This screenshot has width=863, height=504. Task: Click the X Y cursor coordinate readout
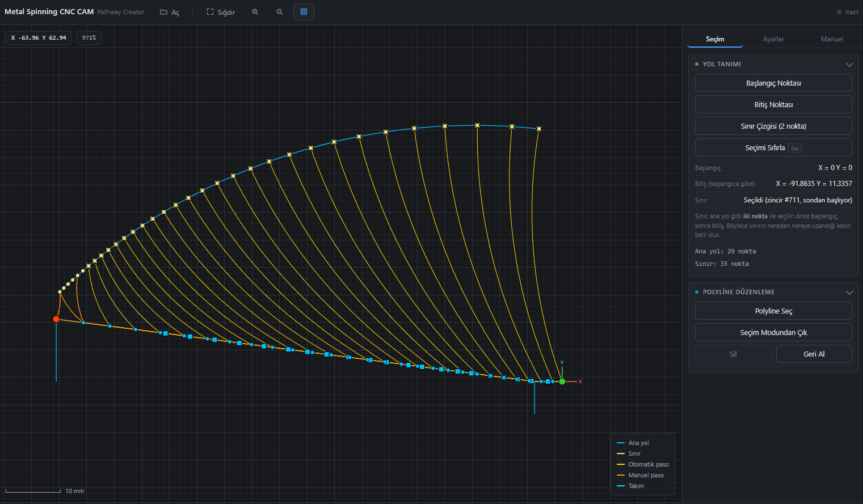click(x=39, y=38)
